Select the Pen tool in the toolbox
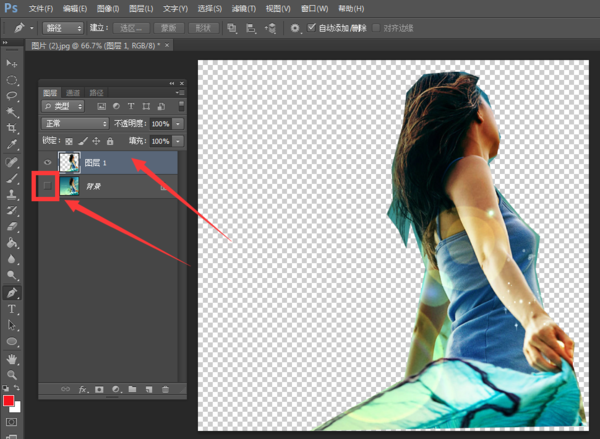Viewport: 600px width, 439px height. [x=11, y=293]
